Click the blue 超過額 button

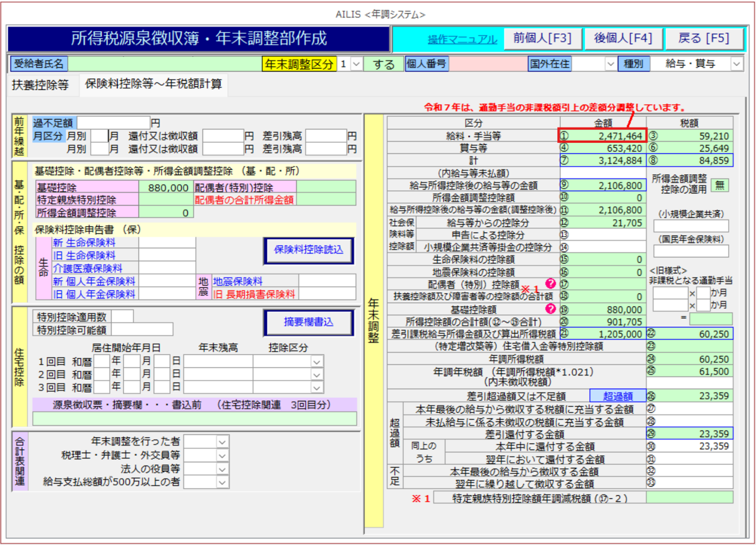pos(617,396)
